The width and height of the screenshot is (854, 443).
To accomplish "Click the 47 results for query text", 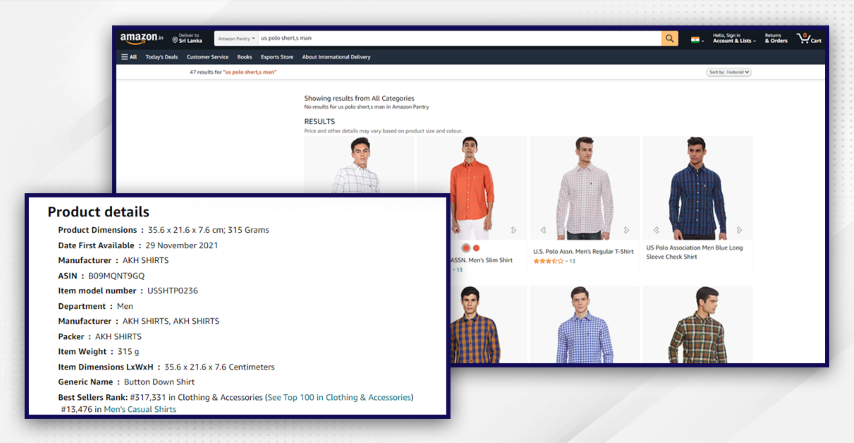I will point(233,72).
